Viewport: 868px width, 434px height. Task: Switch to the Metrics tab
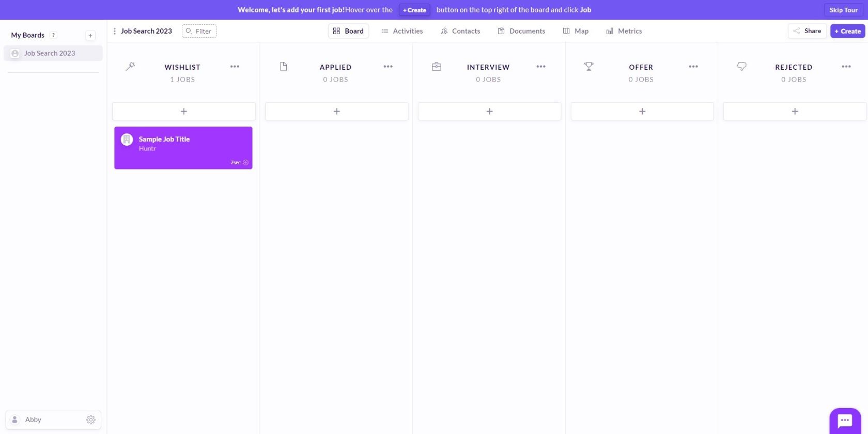coord(624,31)
